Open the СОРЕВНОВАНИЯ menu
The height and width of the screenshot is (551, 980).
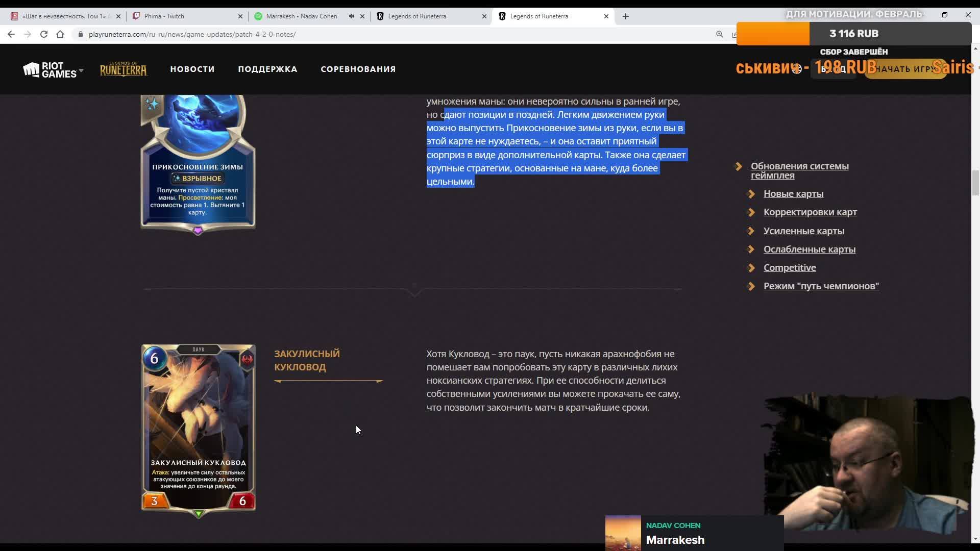coord(358,69)
